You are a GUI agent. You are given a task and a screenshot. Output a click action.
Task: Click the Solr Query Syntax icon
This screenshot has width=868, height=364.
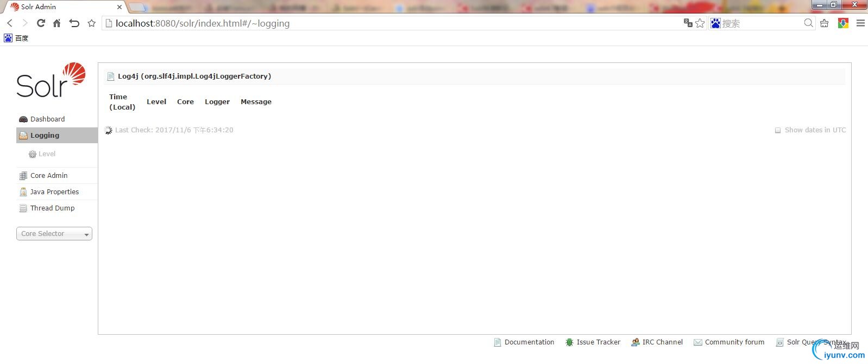click(779, 342)
